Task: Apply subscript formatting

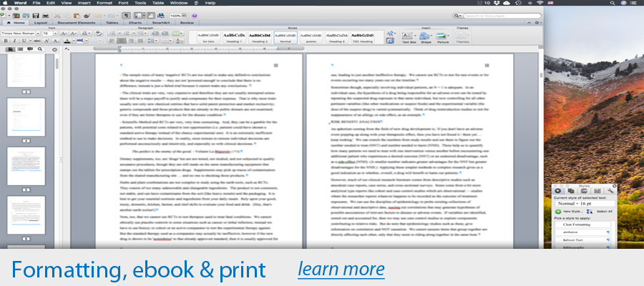Action: point(55,41)
